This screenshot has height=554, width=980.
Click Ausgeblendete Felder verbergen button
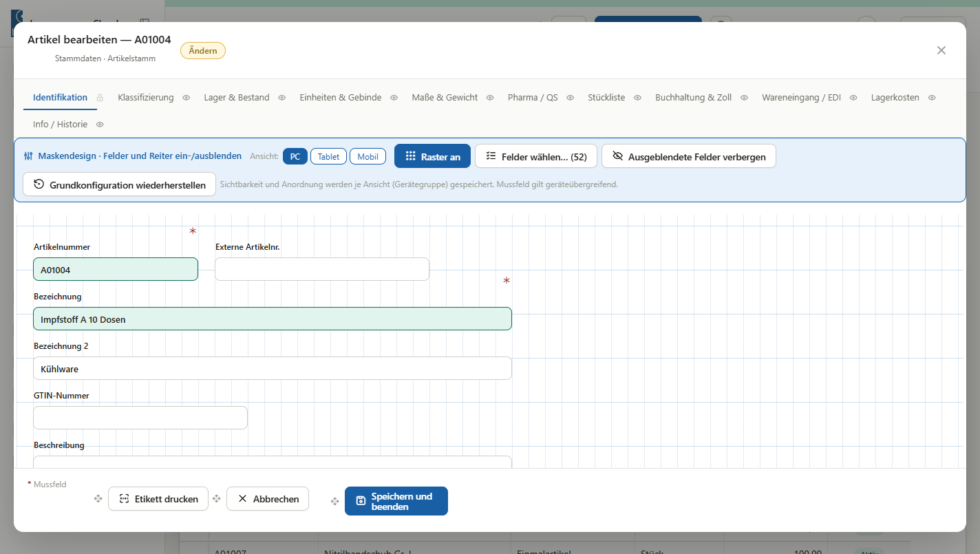689,156
